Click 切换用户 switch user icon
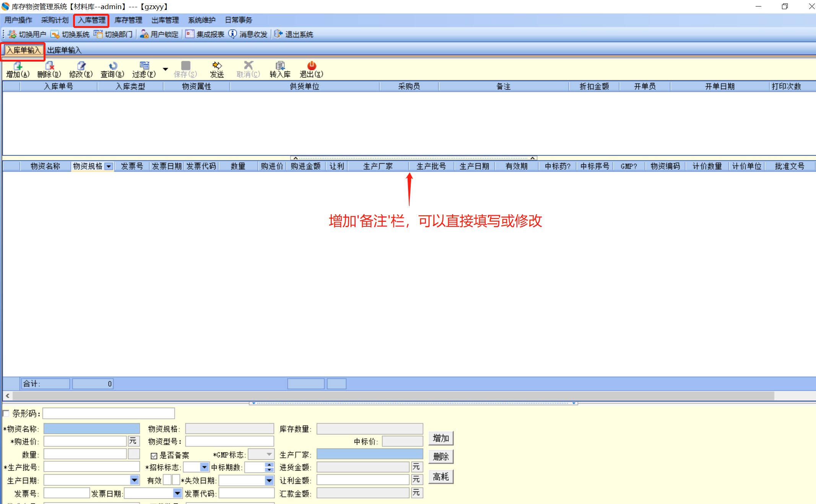Viewport: 816px width, 504px height. click(x=27, y=34)
